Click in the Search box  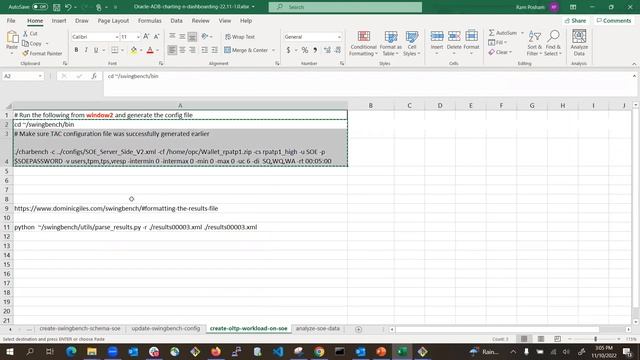345,7
